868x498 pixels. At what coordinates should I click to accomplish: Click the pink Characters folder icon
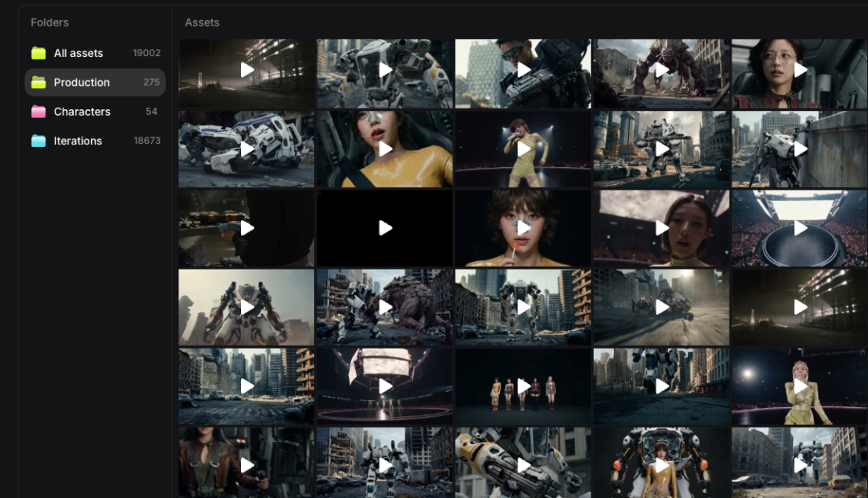pos(39,112)
